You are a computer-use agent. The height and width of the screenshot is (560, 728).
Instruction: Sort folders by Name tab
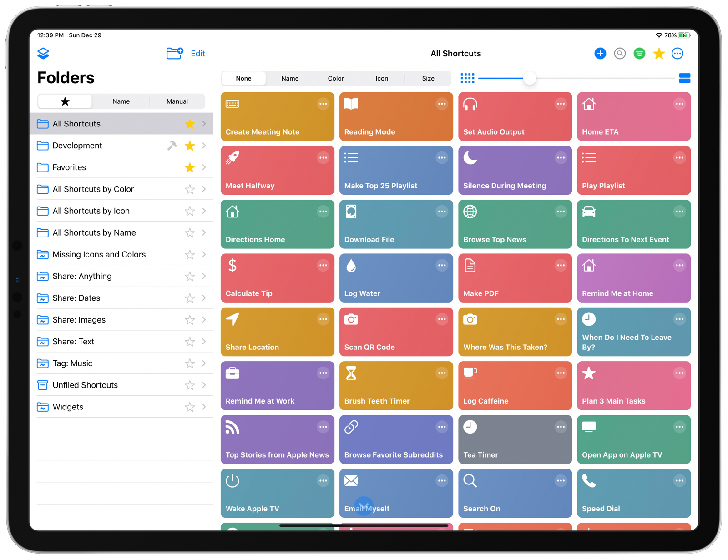click(x=121, y=101)
